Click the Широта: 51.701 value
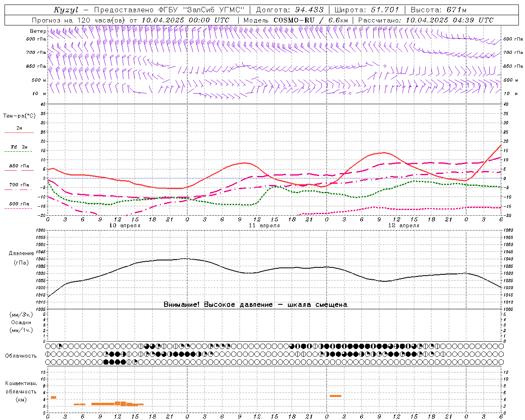The image size is (525, 420). 367,10
